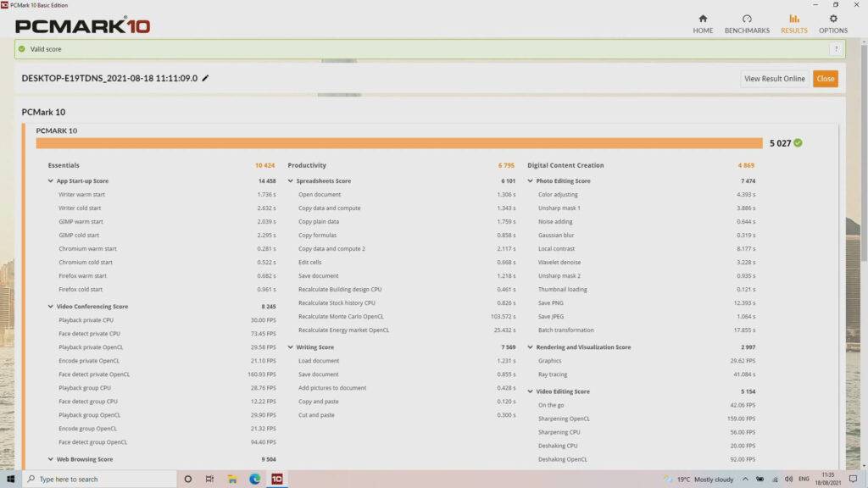Open File Explorer from the taskbar
Screen dimensions: 868x488
(232, 480)
